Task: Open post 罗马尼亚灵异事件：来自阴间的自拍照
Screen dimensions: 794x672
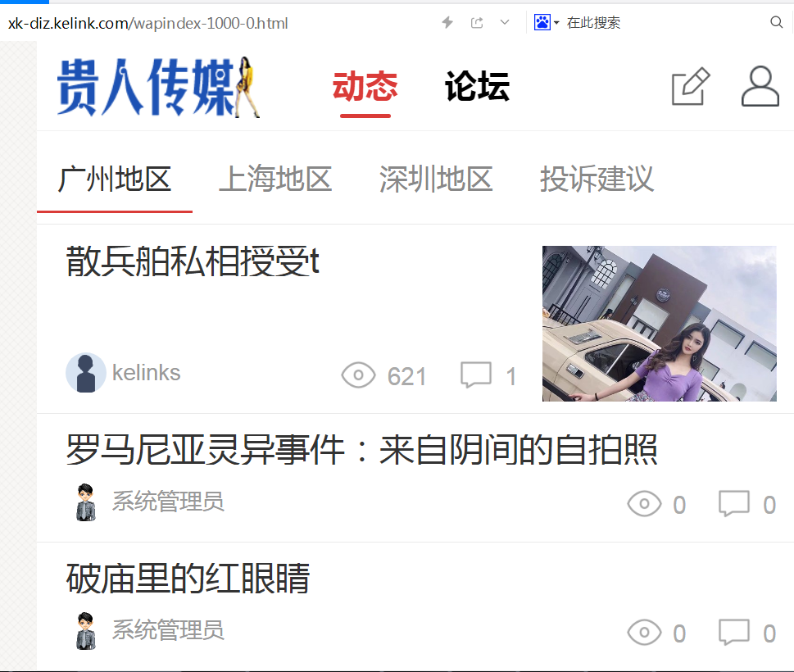Action: (x=361, y=450)
